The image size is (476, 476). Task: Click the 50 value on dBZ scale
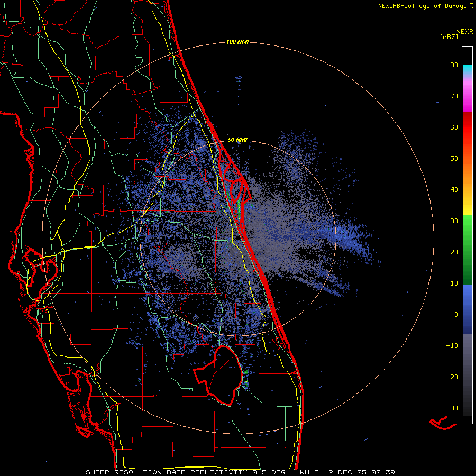click(454, 159)
